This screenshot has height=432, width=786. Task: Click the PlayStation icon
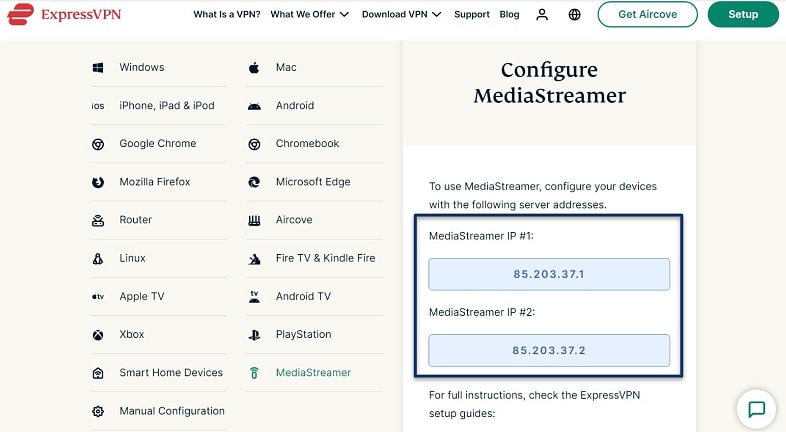coord(254,335)
